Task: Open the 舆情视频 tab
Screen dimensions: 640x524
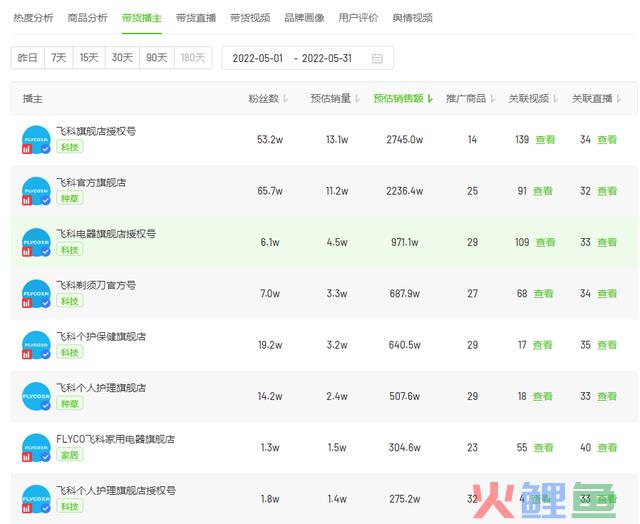Action: coord(413,18)
